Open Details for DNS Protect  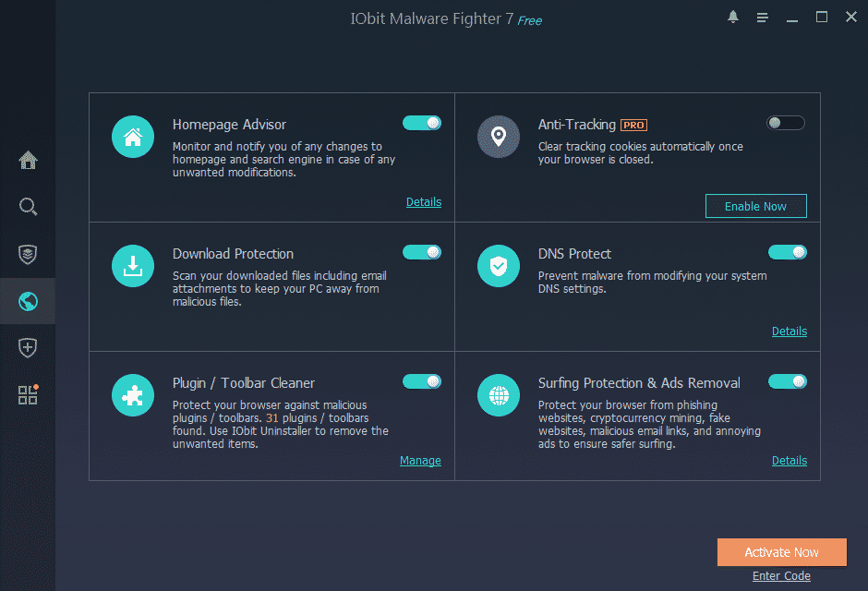(x=790, y=332)
